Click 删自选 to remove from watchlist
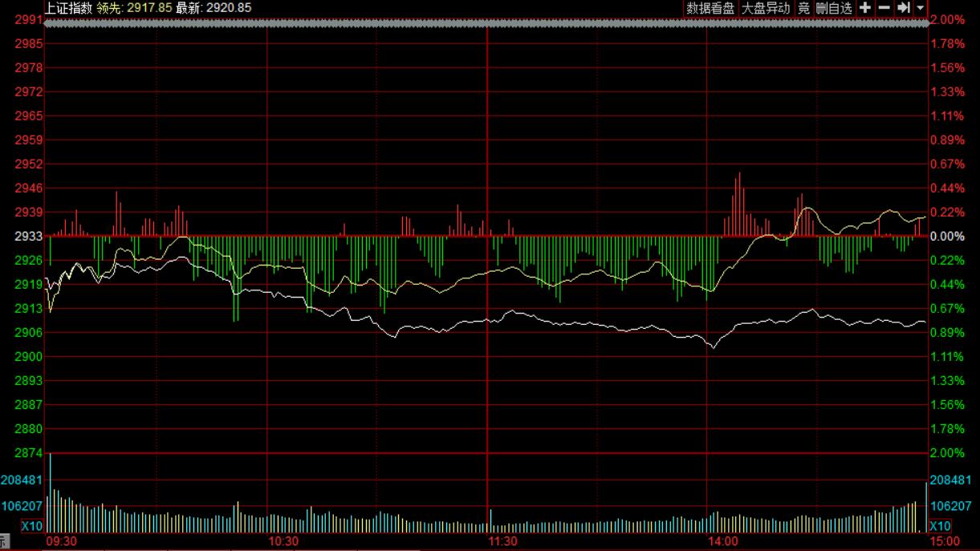The width and height of the screenshot is (980, 551). (x=834, y=8)
